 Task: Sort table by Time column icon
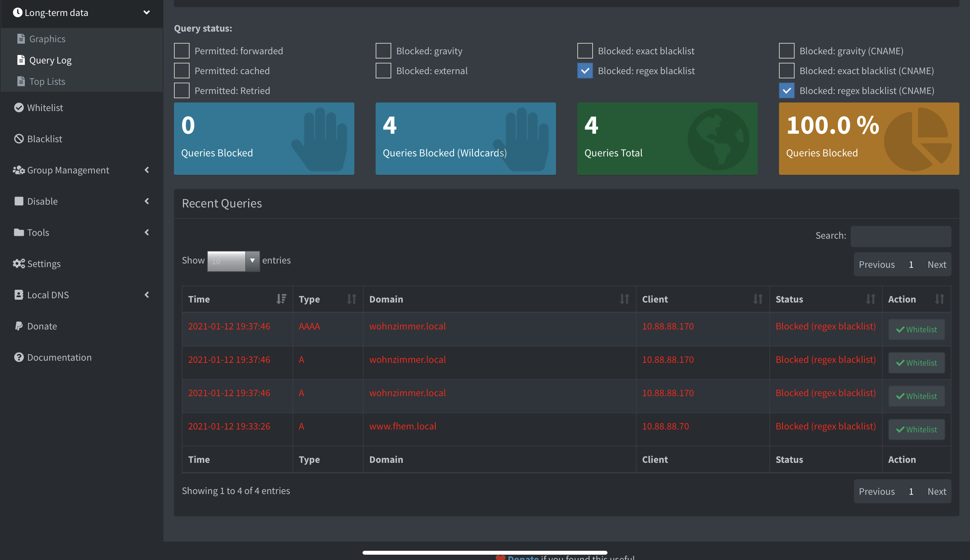281,299
